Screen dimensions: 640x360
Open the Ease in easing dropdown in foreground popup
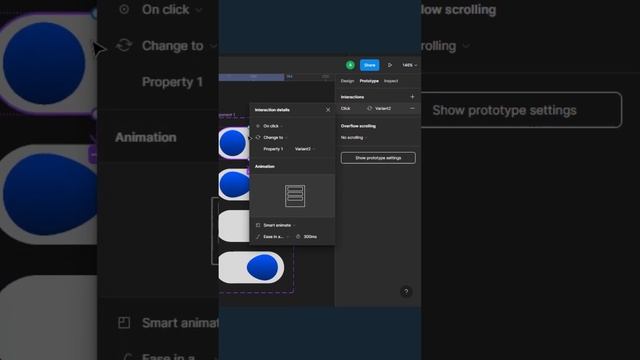tap(276, 237)
